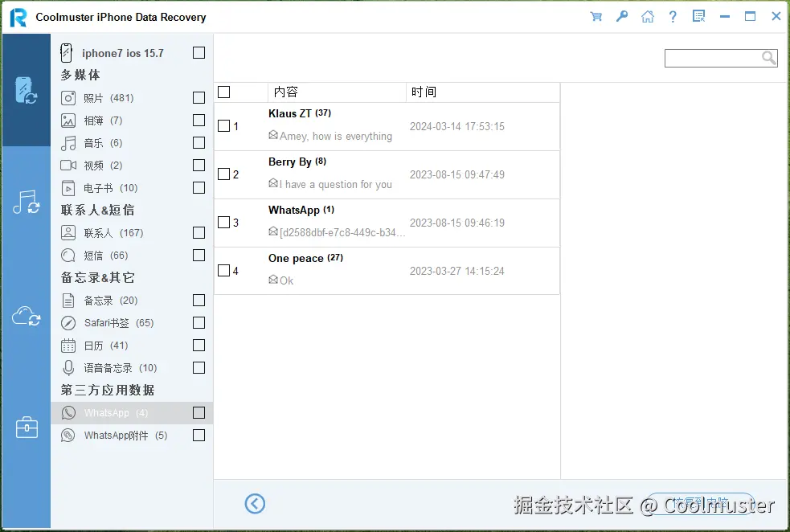Select the recover from iOS device mode
The width and height of the screenshot is (790, 532).
coord(27,90)
